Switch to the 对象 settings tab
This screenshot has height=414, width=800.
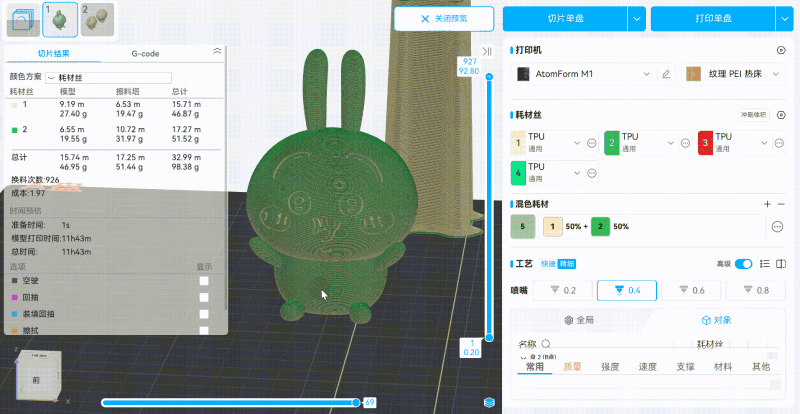pyautogui.click(x=716, y=320)
